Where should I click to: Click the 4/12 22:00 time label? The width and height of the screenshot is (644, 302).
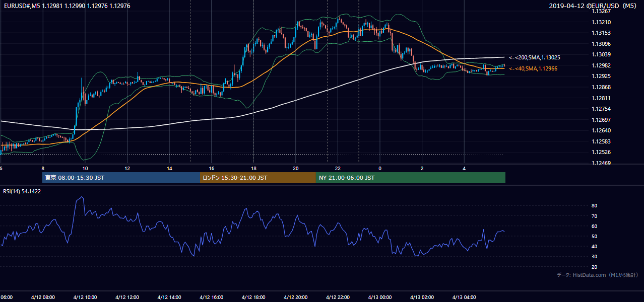pos(338,297)
